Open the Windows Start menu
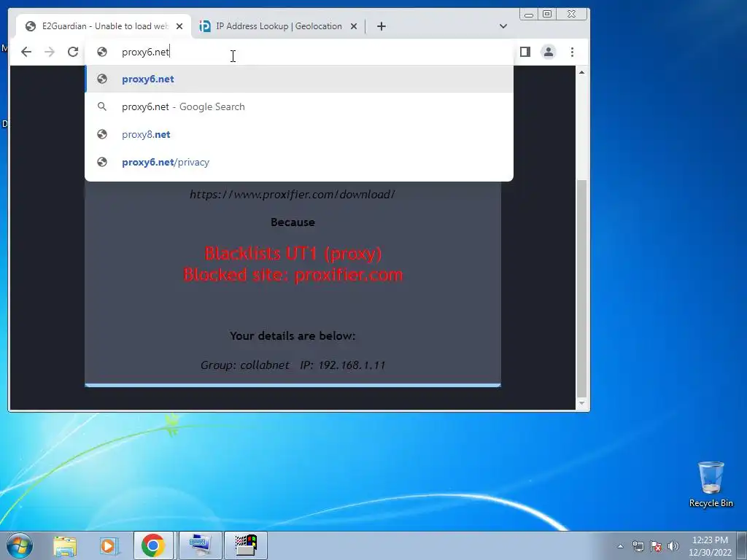The width and height of the screenshot is (747, 560). 20,545
